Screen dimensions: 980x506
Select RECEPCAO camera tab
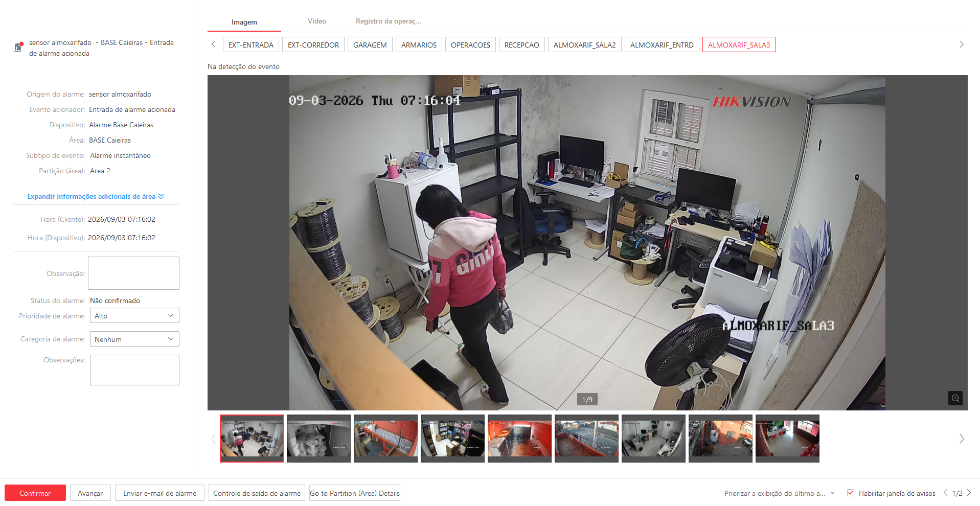coord(522,44)
